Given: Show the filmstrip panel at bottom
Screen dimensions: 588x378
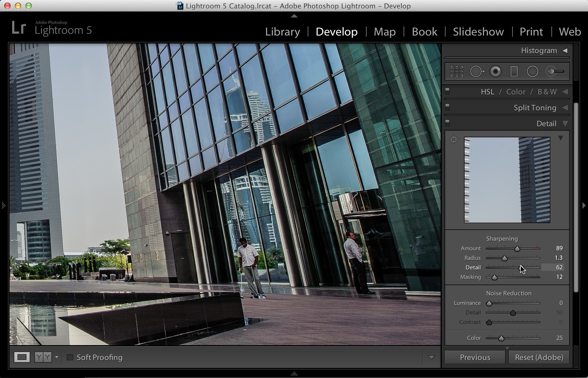Looking at the screenshot, I should tap(294, 374).
